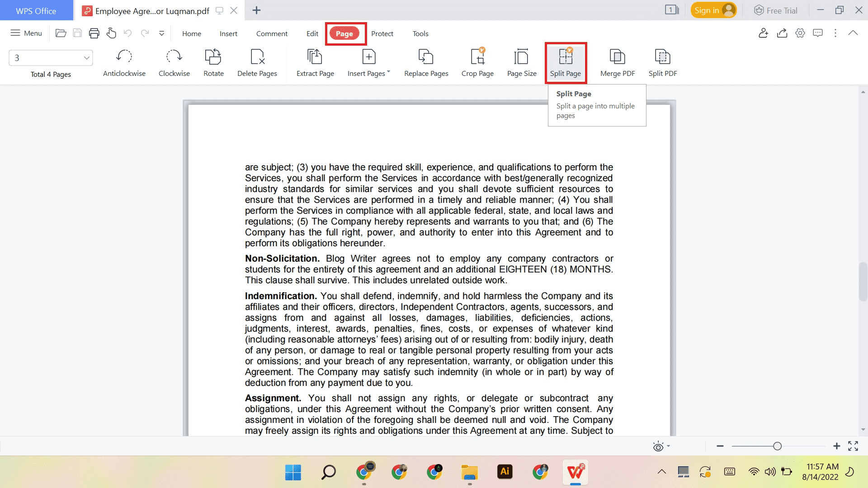
Task: Open the Crop Page tool
Action: click(x=477, y=62)
